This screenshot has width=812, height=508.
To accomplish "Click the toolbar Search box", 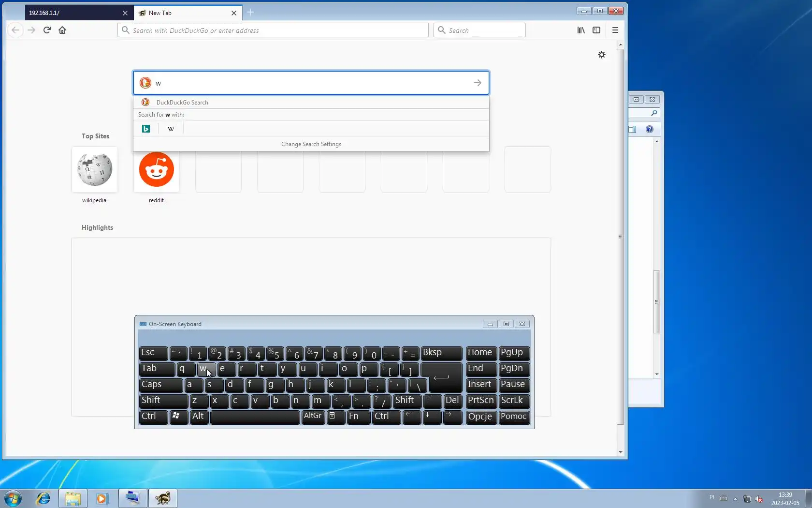I will [479, 30].
